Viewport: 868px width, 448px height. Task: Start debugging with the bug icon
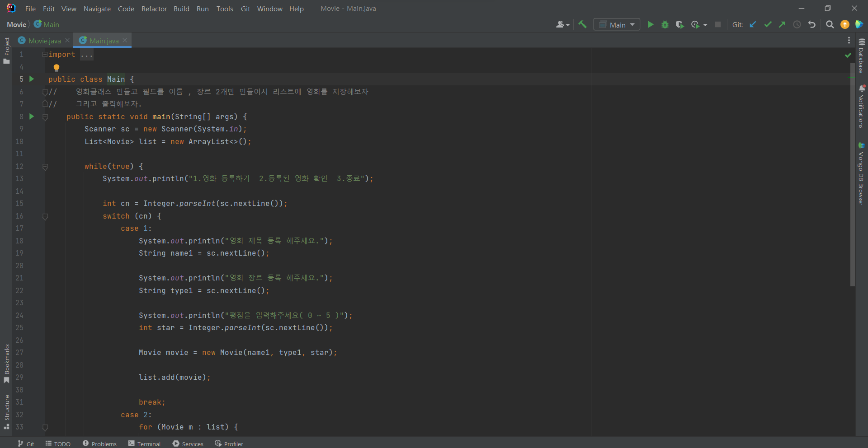pyautogui.click(x=665, y=24)
